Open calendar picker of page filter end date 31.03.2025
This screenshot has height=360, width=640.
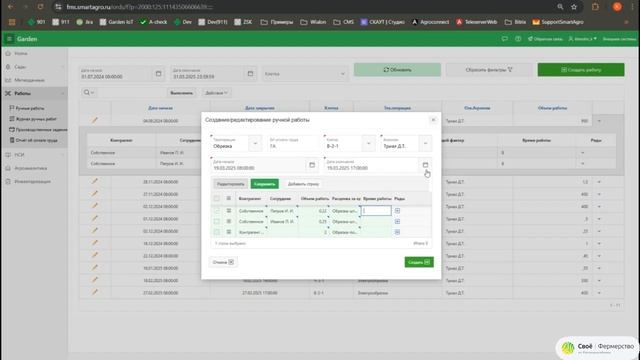tap(250, 73)
